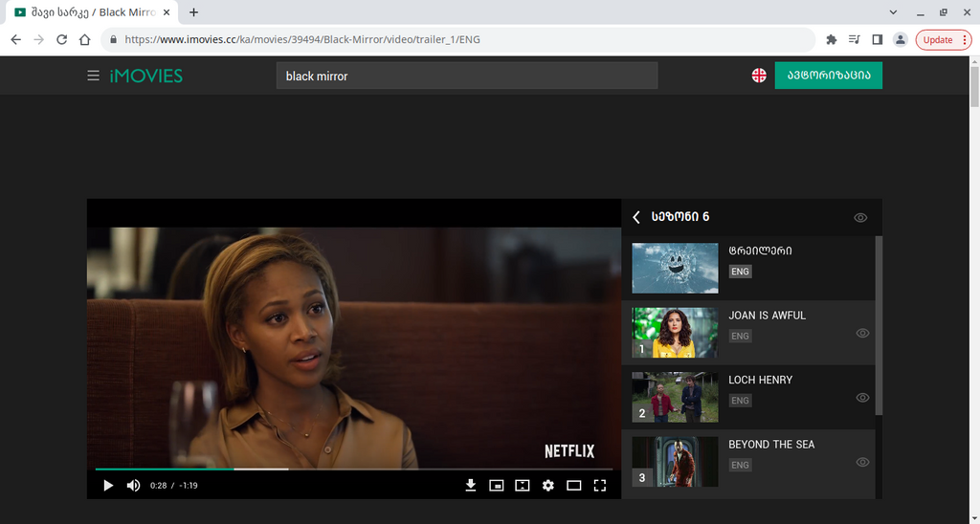This screenshot has width=980, height=524.
Task: Reload the page with the refresh icon
Action: (61, 39)
